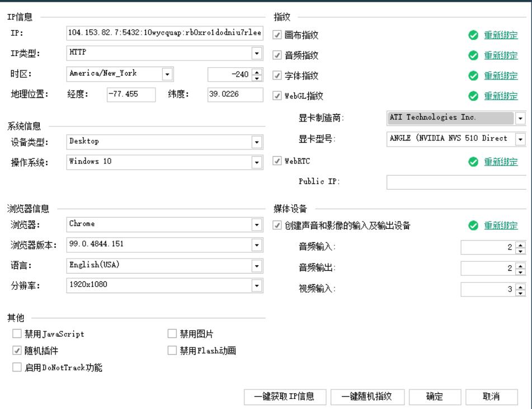Screen dimensions: 532x409
Task: Open 显卡型号 ANGLE NVIDIA dropdown
Action: pyautogui.click(x=520, y=139)
